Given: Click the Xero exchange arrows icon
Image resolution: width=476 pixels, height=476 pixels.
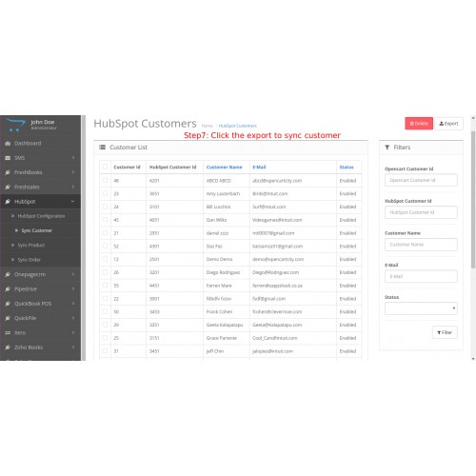Looking at the screenshot, I should tap(8, 333).
